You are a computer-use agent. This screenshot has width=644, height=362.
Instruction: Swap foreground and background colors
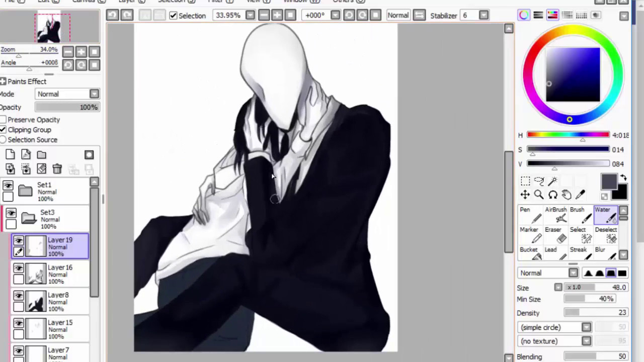623,177
